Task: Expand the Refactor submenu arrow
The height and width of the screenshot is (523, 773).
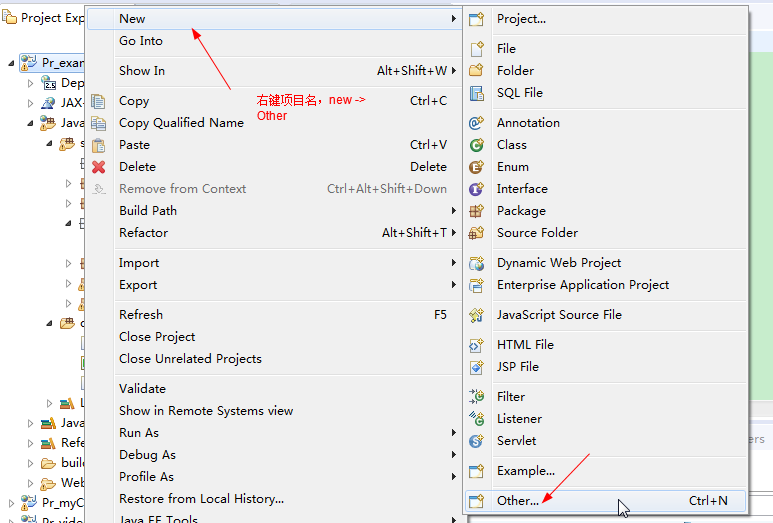Action: tap(454, 233)
